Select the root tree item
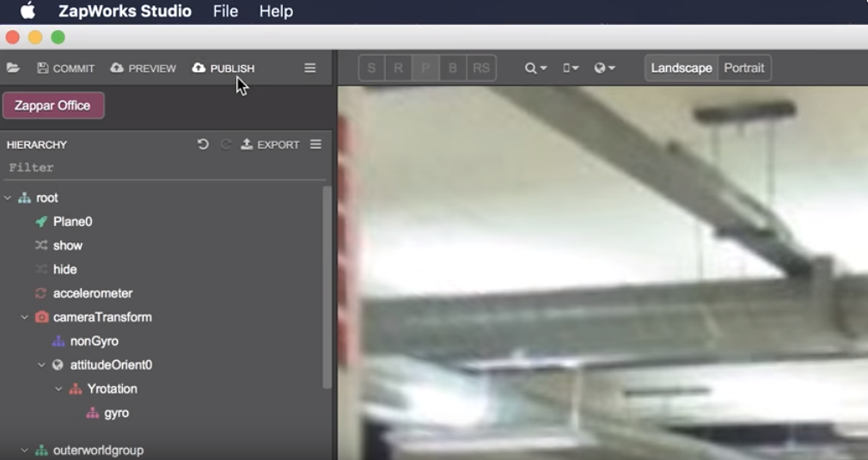The width and height of the screenshot is (868, 460). pyautogui.click(x=47, y=198)
